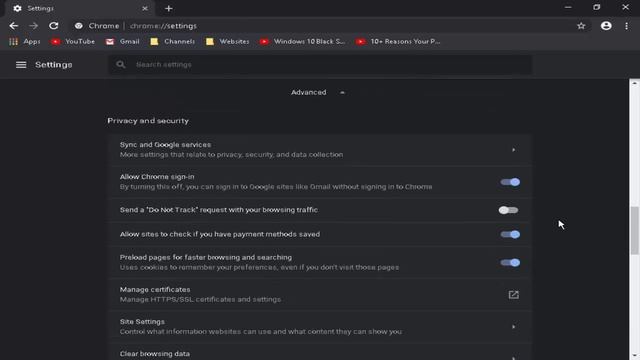Click the Privacy and security heading
The height and width of the screenshot is (360, 640).
pos(148,121)
